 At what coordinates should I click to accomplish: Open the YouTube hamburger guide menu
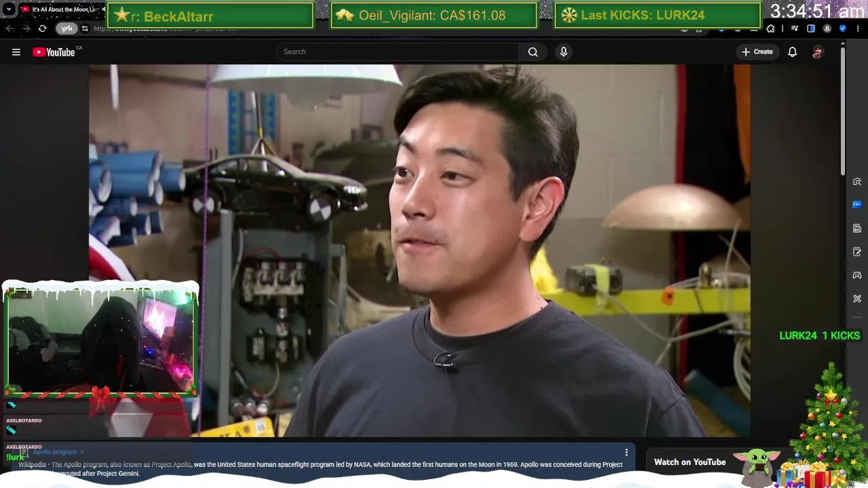pyautogui.click(x=16, y=52)
